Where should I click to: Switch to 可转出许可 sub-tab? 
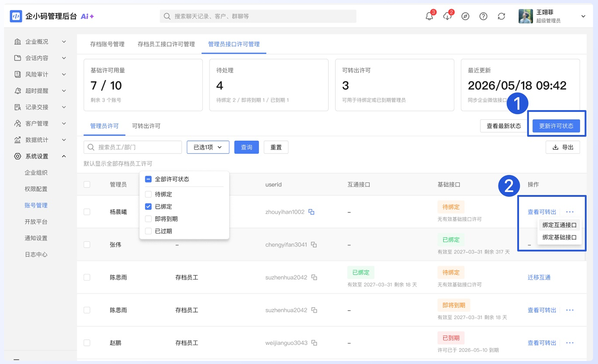pos(146,126)
